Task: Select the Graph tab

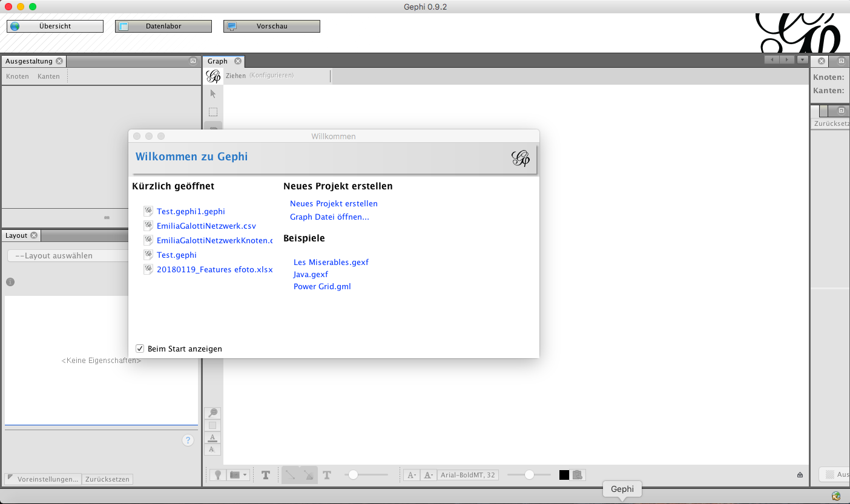Action: (217, 61)
